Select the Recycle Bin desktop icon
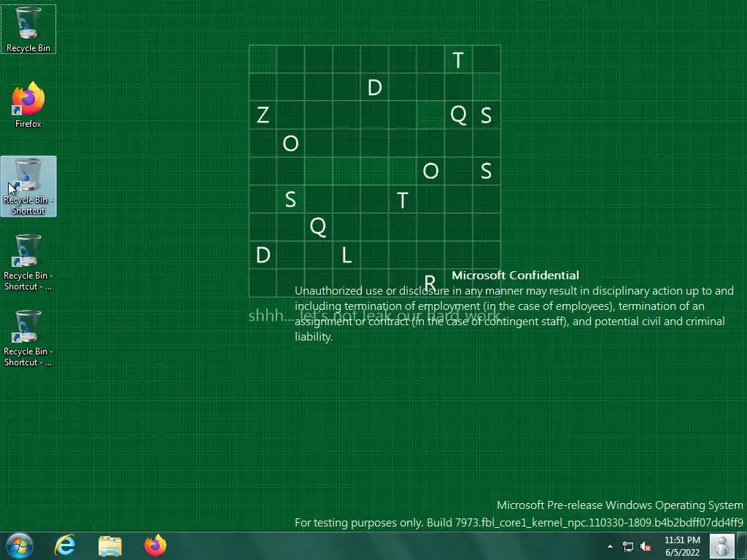 [28, 29]
